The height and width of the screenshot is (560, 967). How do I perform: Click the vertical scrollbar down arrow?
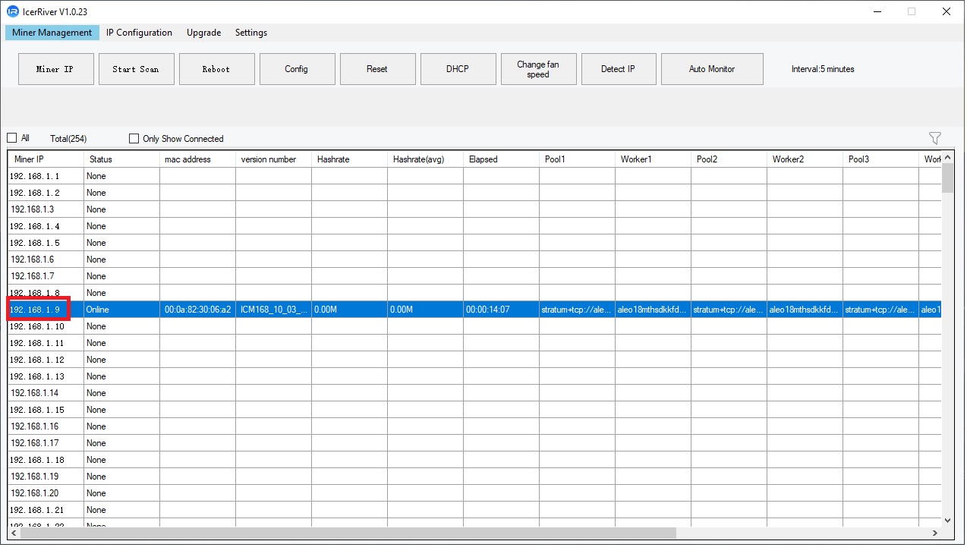947,521
